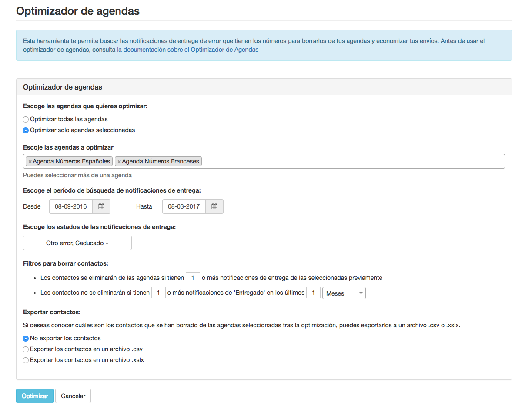Image resolution: width=532 pixels, height=409 pixels.
Task: Click the Desde date field 08-09-2016
Action: tap(71, 206)
